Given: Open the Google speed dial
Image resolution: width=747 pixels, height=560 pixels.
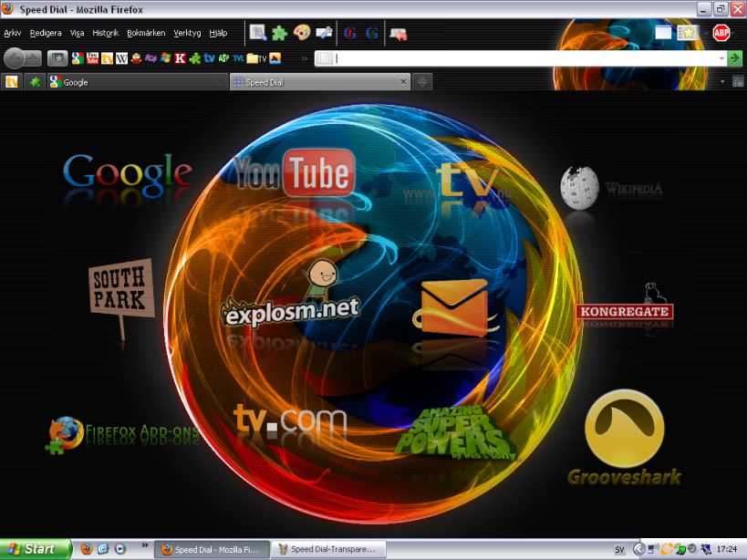Looking at the screenshot, I should click(128, 176).
